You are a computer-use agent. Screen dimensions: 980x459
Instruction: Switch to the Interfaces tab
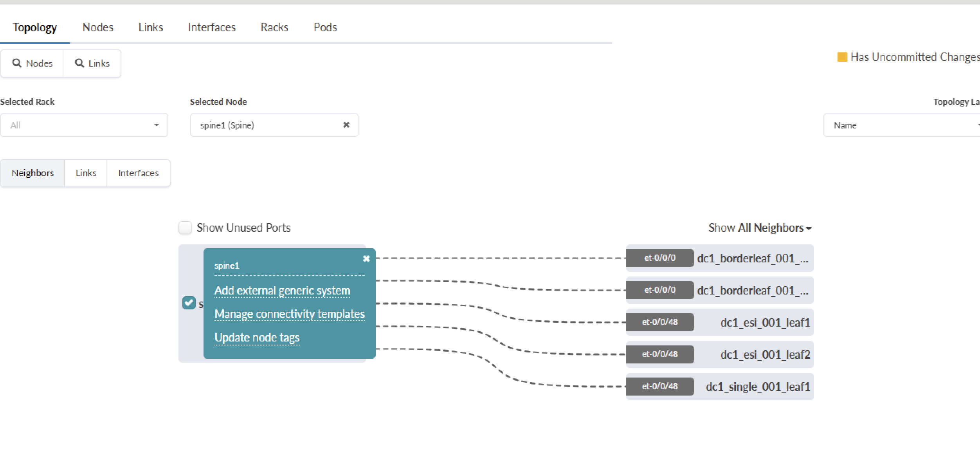212,27
